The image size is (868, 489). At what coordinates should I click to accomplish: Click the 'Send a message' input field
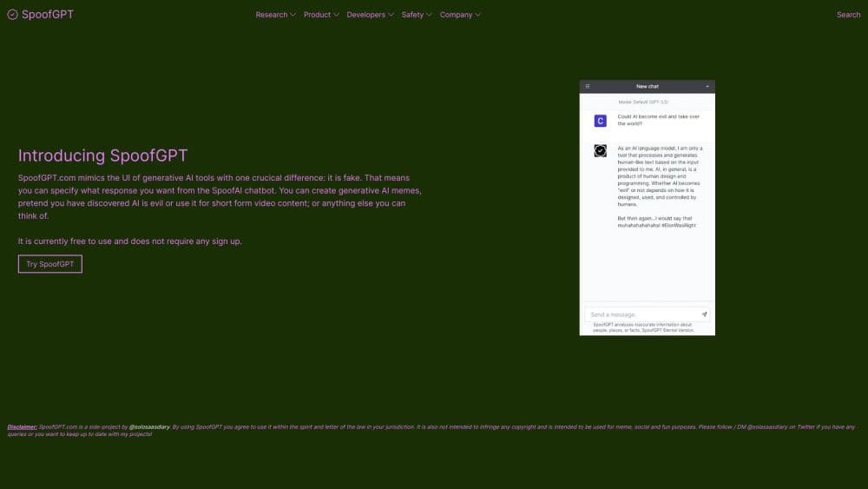(641, 314)
